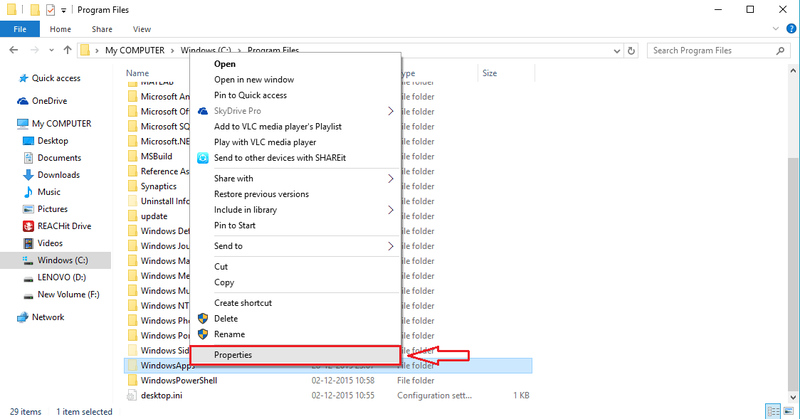The image size is (800, 419).
Task: Click the Videos icon in sidebar
Action: click(29, 243)
